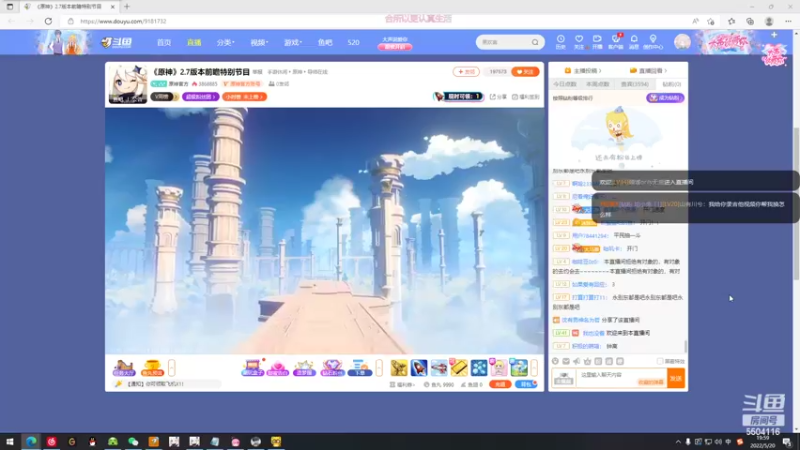800x450 pixels.
Task: Switch to the 本周点数 ranking tab
Action: (598, 84)
